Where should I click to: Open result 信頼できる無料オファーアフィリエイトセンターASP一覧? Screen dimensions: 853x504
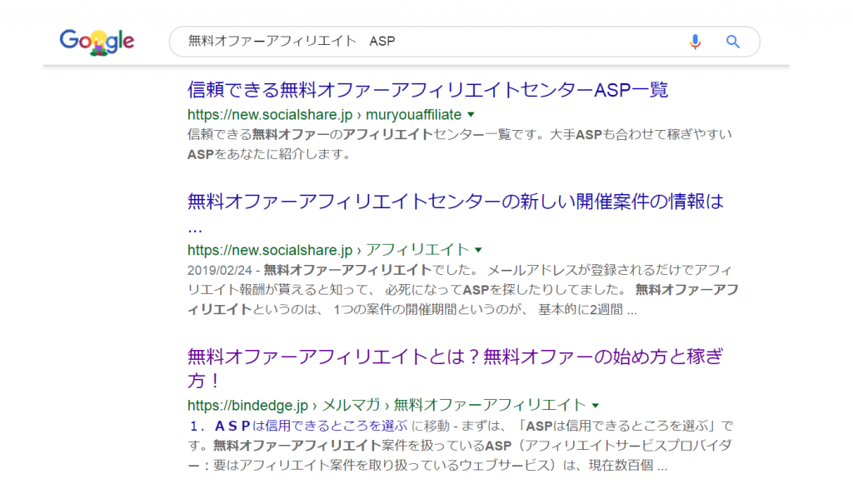click(427, 90)
